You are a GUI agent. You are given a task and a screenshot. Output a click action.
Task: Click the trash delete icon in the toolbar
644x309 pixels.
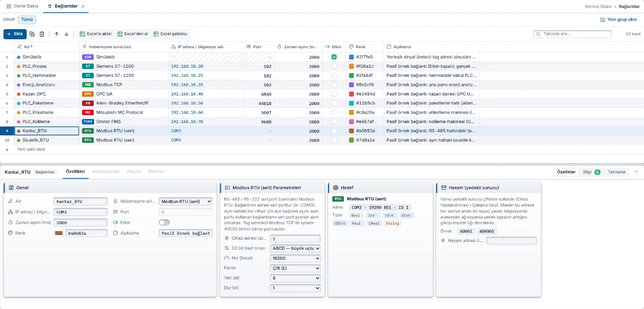(x=42, y=34)
